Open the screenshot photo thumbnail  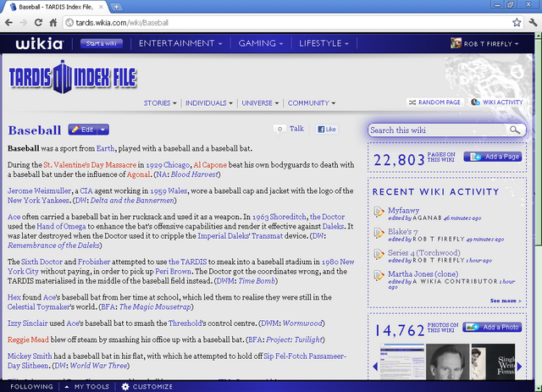[x=402, y=362]
